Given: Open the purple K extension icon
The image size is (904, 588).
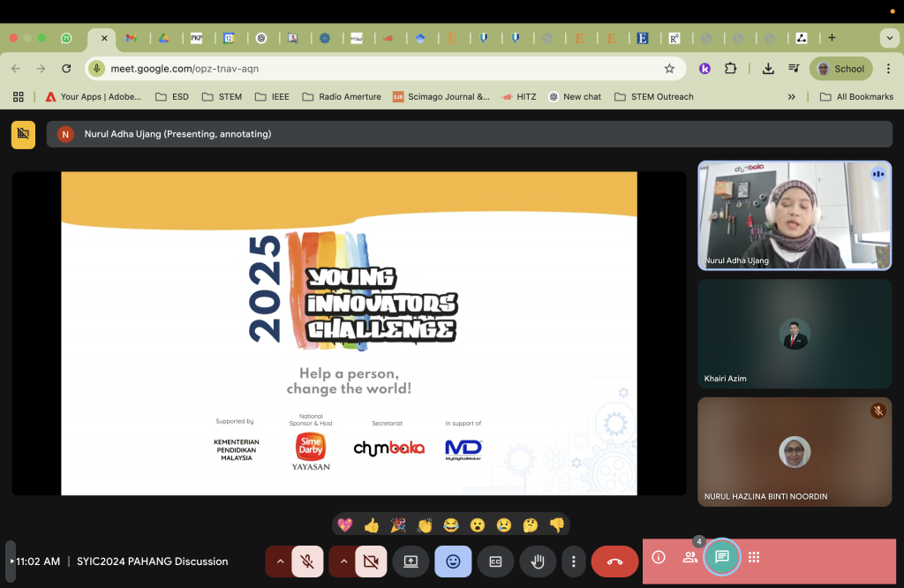Looking at the screenshot, I should point(704,69).
